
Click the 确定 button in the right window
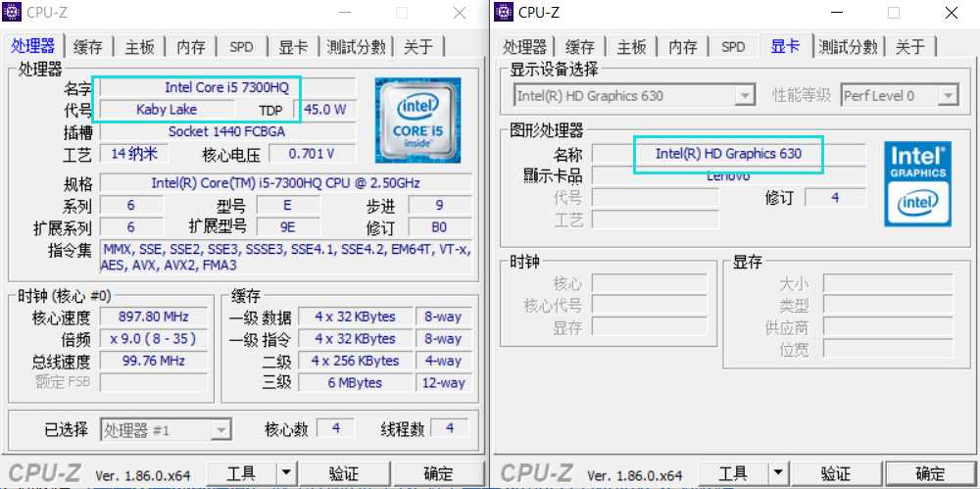[930, 473]
